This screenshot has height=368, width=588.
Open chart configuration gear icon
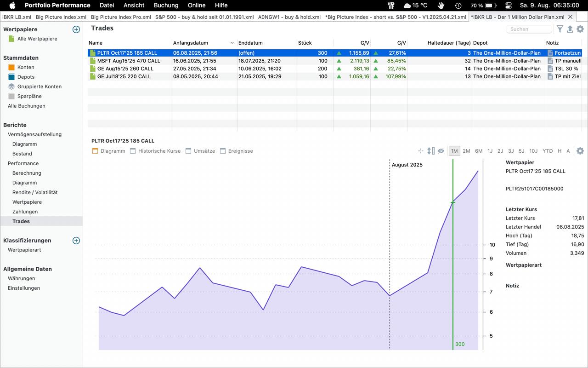tap(580, 151)
